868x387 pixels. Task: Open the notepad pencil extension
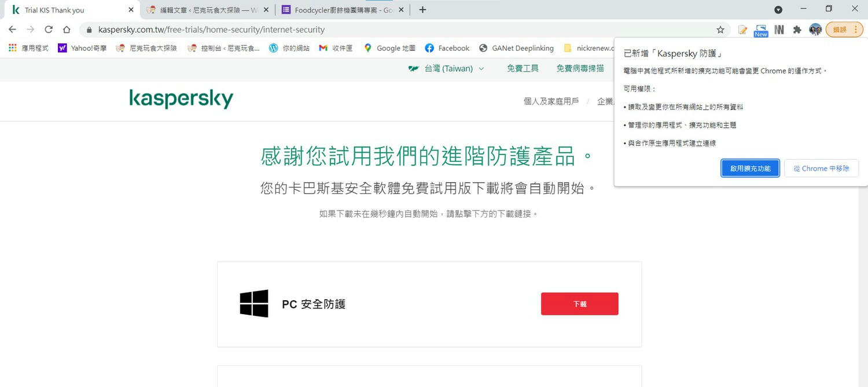coord(742,30)
